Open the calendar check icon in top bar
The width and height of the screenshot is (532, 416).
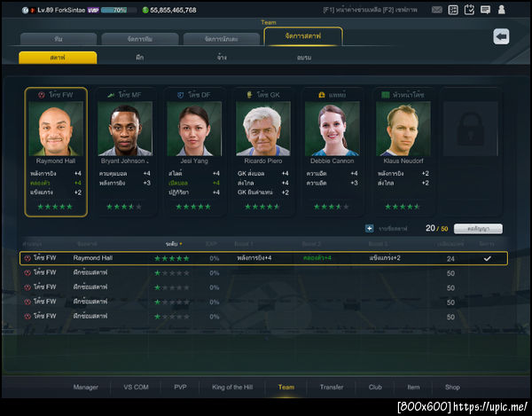469,10
